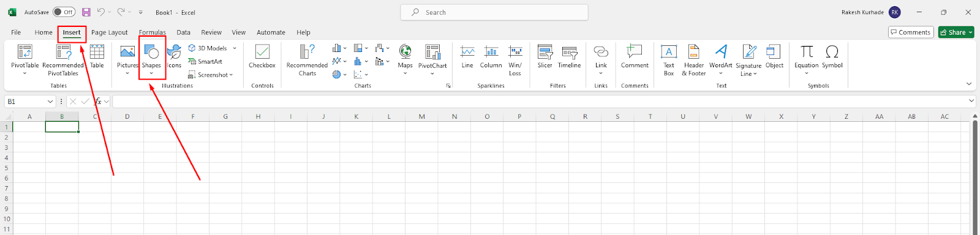The width and height of the screenshot is (980, 235).
Task: Insert a hyperlink with Link
Action: [x=601, y=59]
